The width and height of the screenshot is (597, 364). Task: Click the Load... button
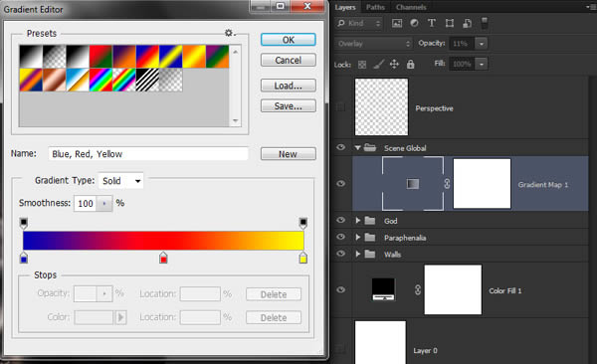pyautogui.click(x=289, y=86)
